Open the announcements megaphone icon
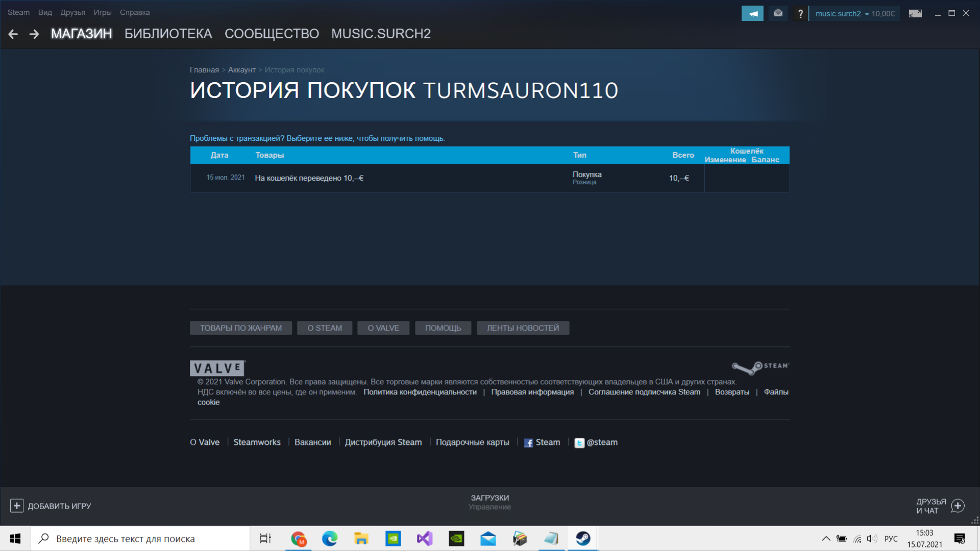The height and width of the screenshot is (551, 980). [752, 14]
